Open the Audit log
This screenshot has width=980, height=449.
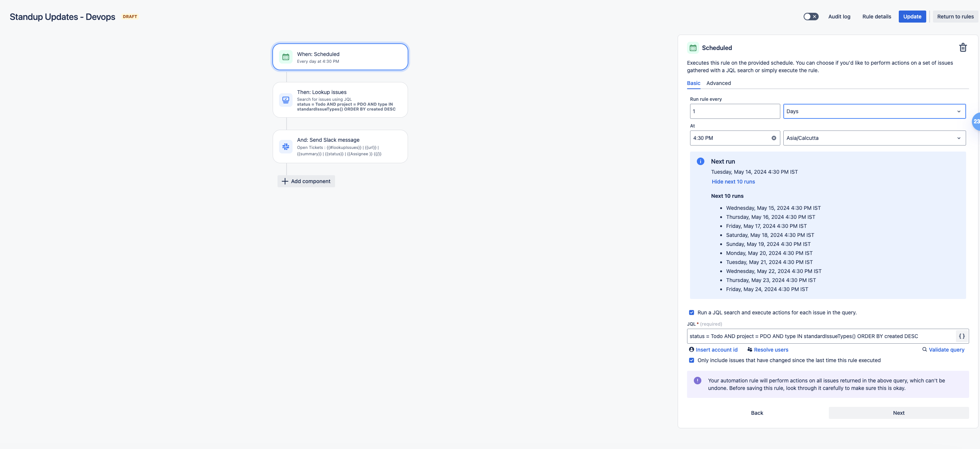coord(839,17)
